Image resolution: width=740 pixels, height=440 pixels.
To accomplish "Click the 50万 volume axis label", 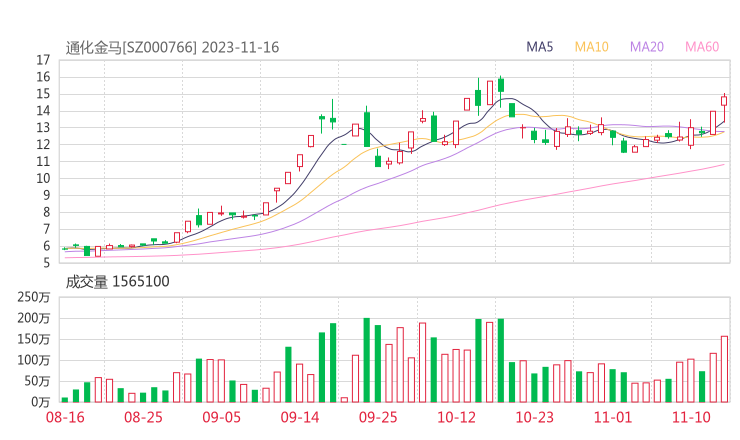I will pyautogui.click(x=37, y=381).
